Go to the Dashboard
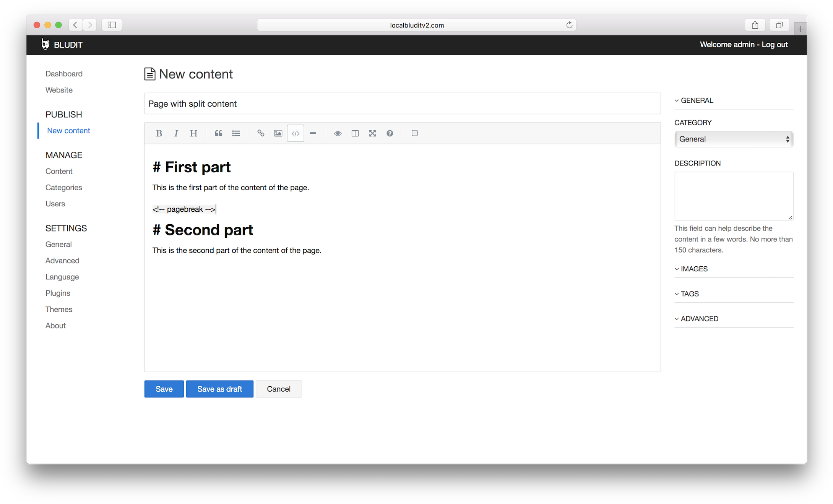Viewport: 833px width, 504px height. tap(64, 73)
